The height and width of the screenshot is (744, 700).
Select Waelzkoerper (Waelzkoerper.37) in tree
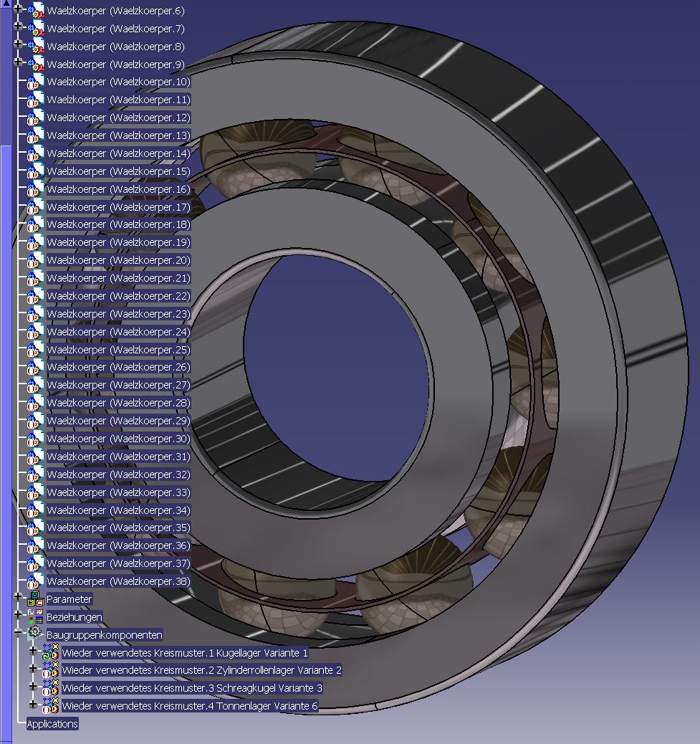coord(118,563)
